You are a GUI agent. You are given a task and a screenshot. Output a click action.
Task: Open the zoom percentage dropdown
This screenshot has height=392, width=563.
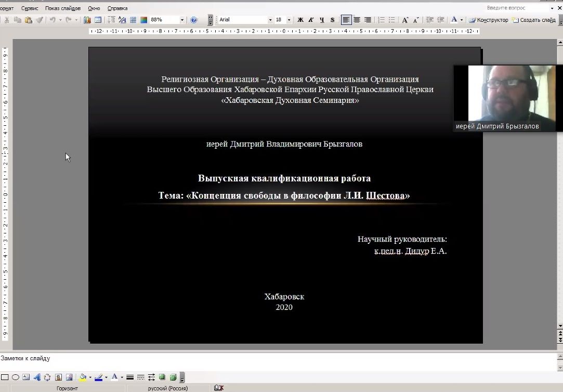(x=182, y=20)
